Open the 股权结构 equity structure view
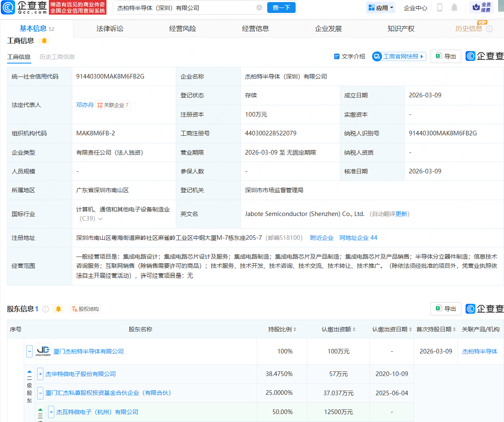 [x=86, y=308]
